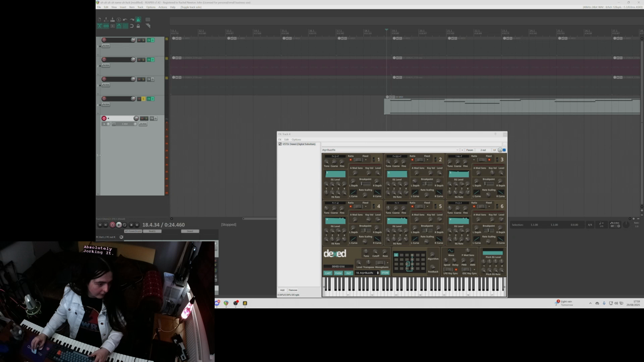Viewport: 644px width, 362px height.
Task: Uncheck the VST3i Dexed enable checkbox
Action: (x=281, y=144)
